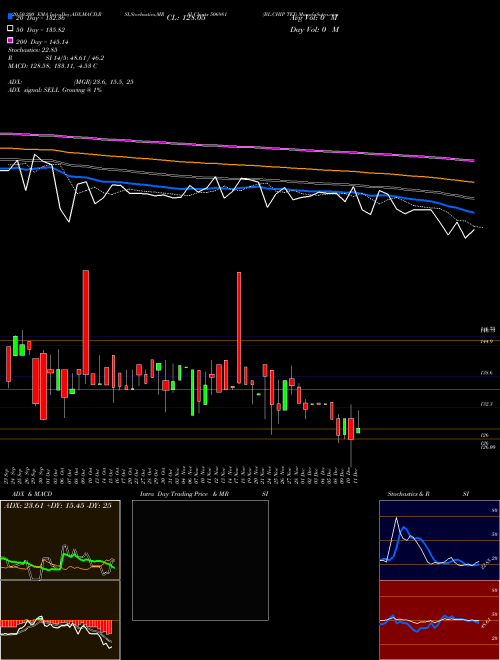500x660 pixels.
Task: Click the tall red candle in mid November
Action: (239, 328)
